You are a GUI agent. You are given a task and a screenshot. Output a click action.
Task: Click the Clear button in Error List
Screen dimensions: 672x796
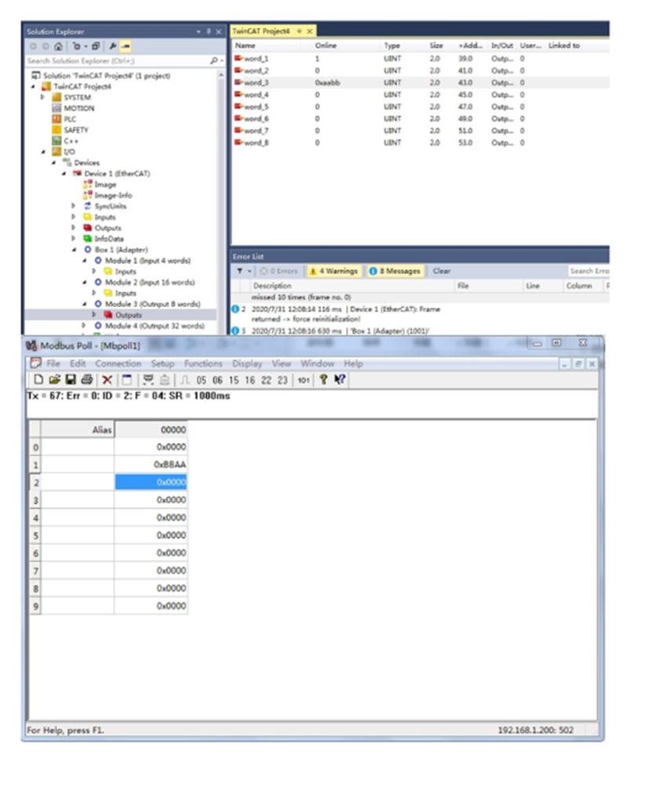tap(441, 271)
